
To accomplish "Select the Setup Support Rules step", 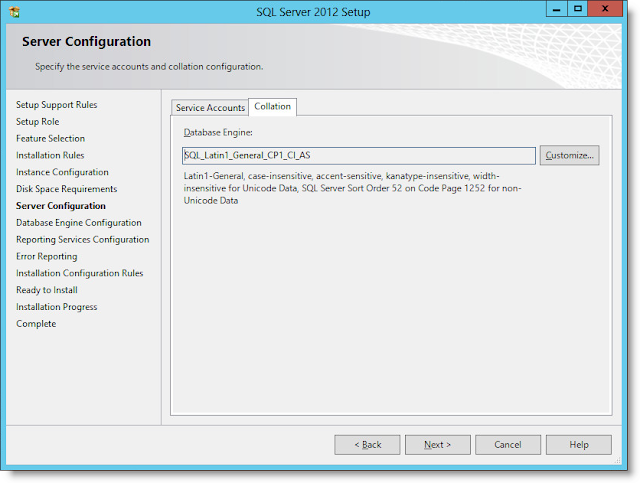I will (57, 105).
